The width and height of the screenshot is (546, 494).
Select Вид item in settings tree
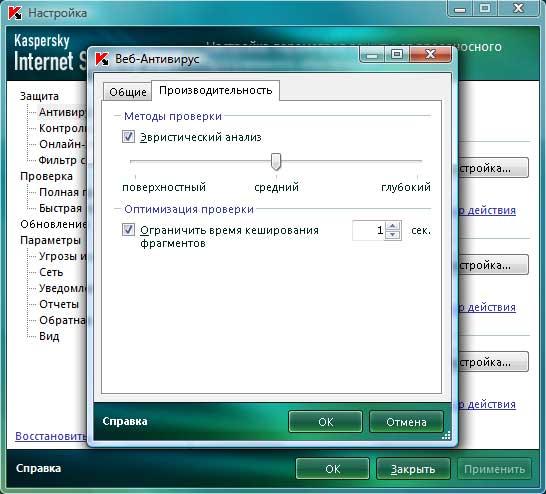click(x=49, y=336)
